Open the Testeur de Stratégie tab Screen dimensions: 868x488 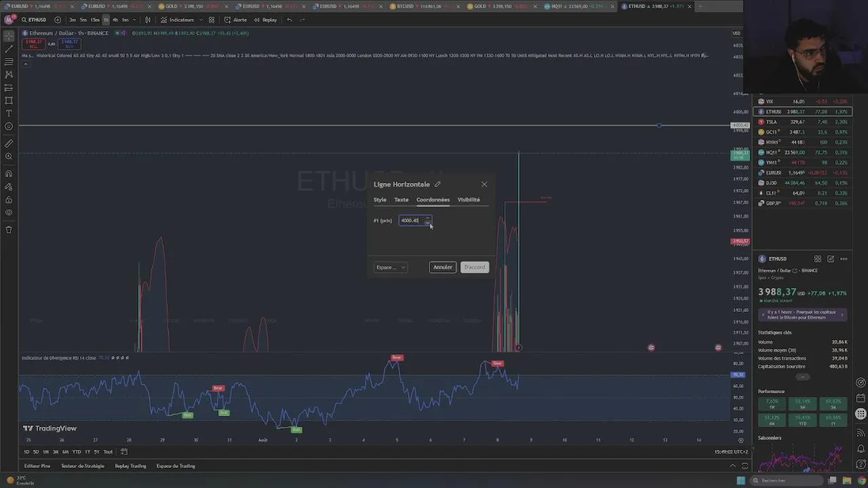[83, 466]
